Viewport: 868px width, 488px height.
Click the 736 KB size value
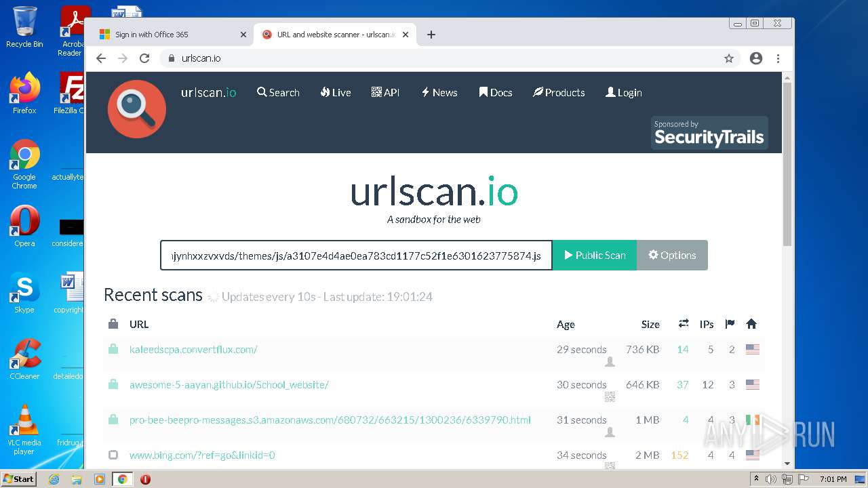(642, 350)
